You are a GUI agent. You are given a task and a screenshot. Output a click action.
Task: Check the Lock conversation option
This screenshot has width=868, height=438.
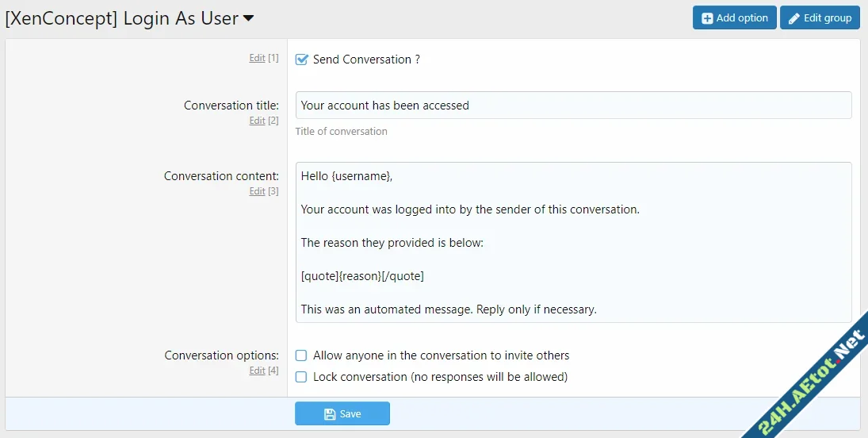(301, 377)
